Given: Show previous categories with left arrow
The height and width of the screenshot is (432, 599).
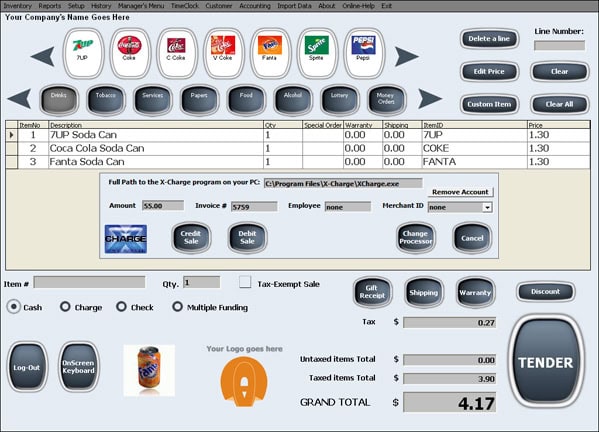Looking at the screenshot, I should point(19,99).
